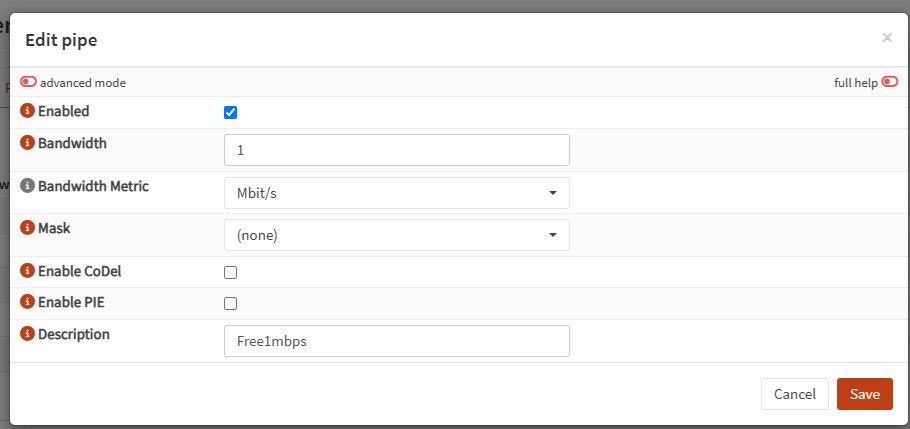Open the Bandwidth Metric Mbit/s dropdown
This screenshot has height=429, width=910.
pyautogui.click(x=397, y=193)
